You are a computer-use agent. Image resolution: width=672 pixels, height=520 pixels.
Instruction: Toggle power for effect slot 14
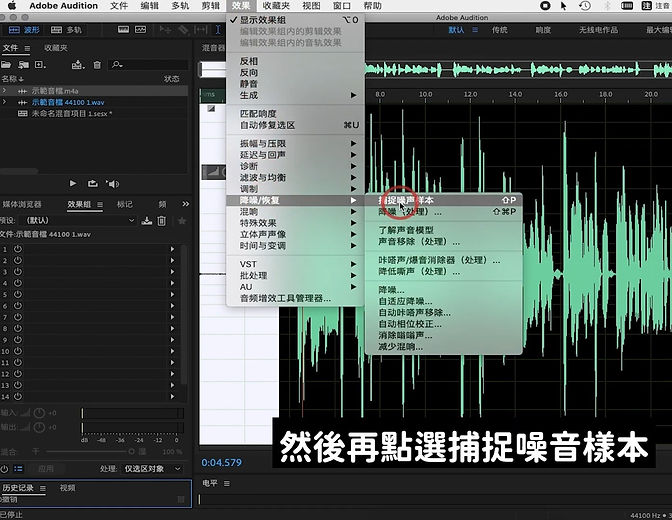pos(18,397)
